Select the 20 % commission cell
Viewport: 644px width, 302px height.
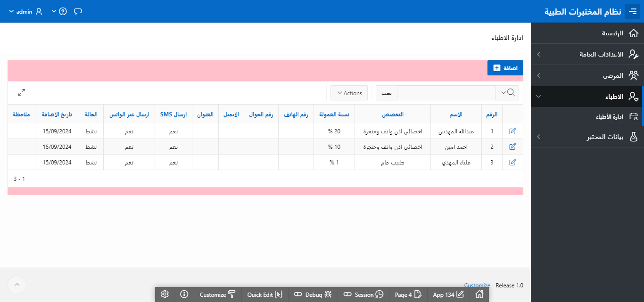334,131
